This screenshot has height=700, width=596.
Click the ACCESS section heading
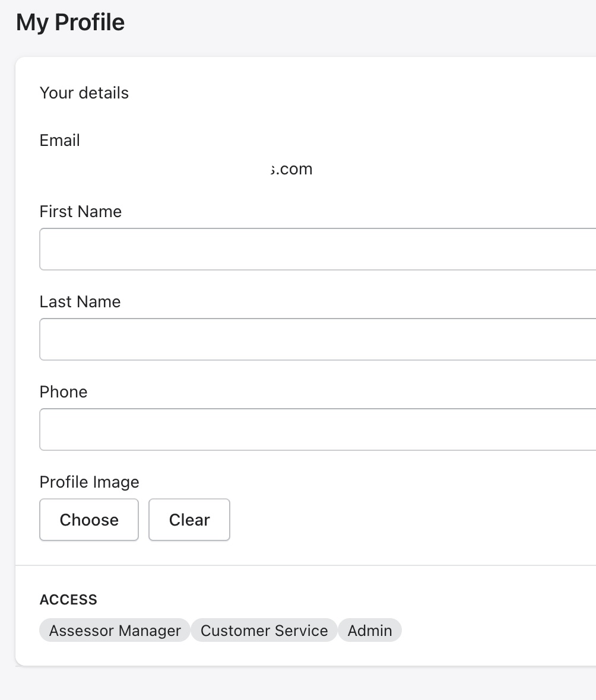[68, 600]
